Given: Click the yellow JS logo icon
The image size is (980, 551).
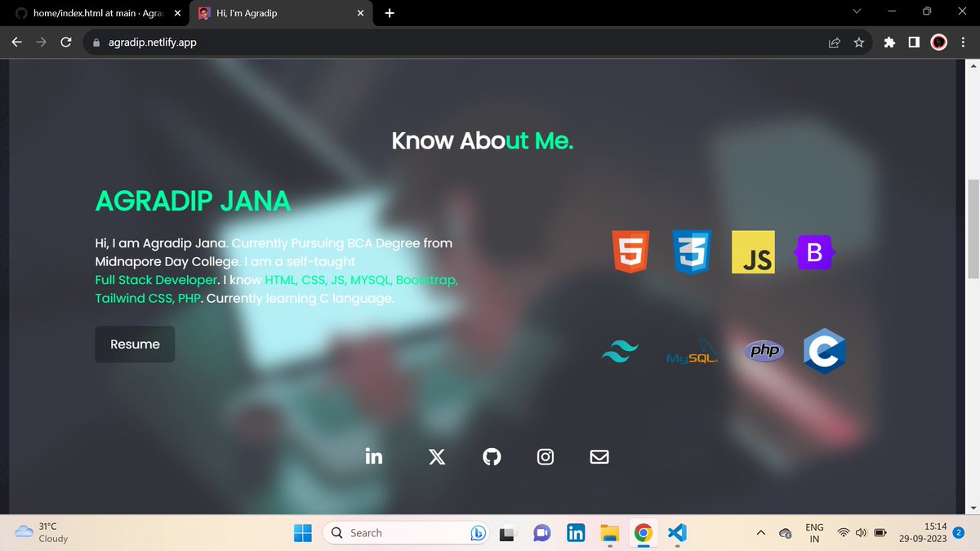Looking at the screenshot, I should point(753,251).
